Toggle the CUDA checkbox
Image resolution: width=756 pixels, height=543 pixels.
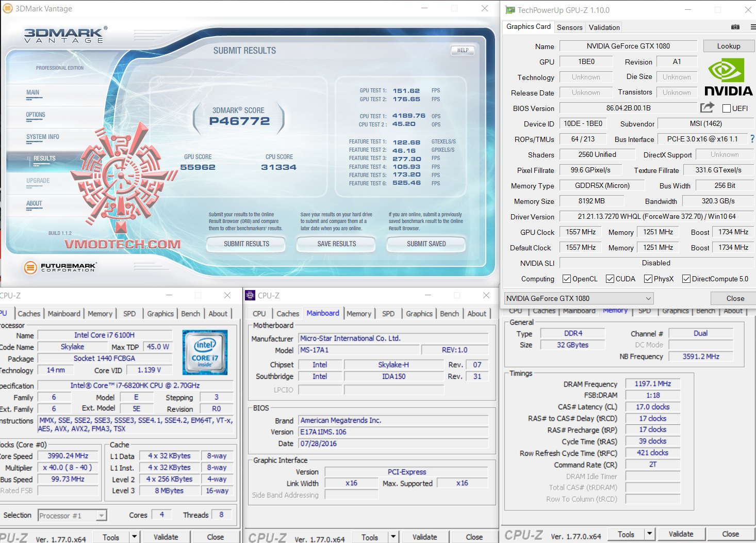610,279
